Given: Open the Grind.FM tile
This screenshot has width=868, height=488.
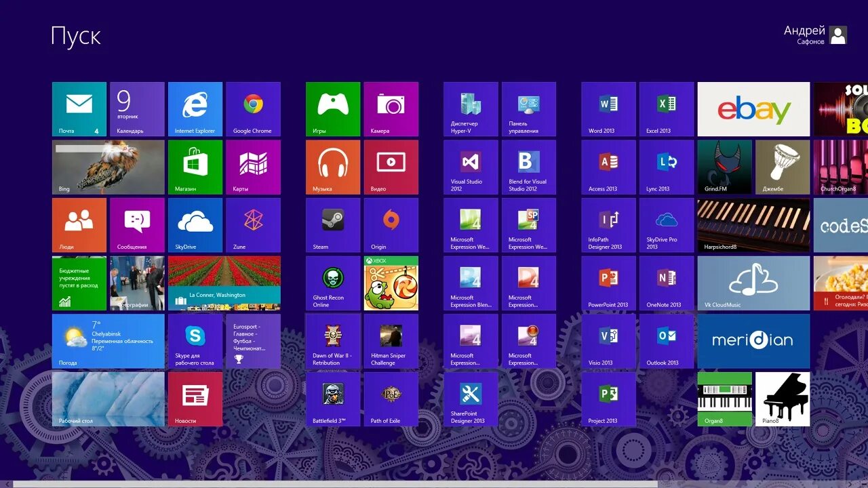Looking at the screenshot, I should point(725,167).
